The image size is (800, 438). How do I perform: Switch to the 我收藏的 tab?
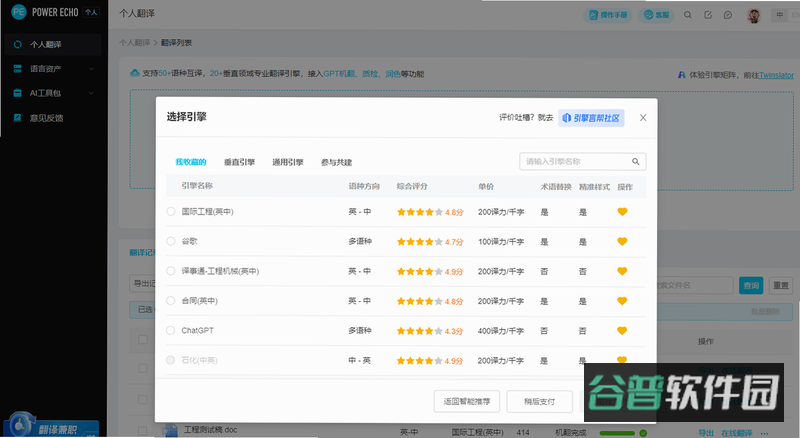click(191, 162)
